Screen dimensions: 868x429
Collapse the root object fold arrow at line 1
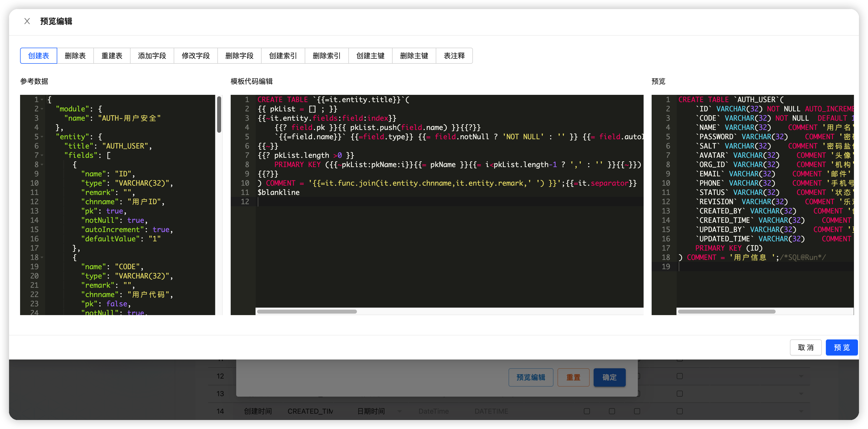pyautogui.click(x=42, y=100)
